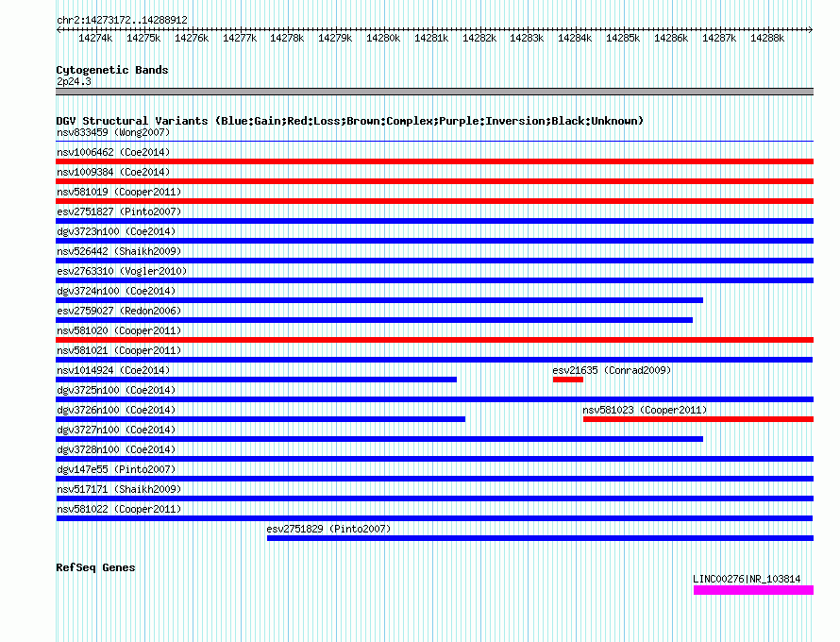Select esv2763310 (Vogler2010) variant label
This screenshot has width=840, height=642.
tap(122, 271)
